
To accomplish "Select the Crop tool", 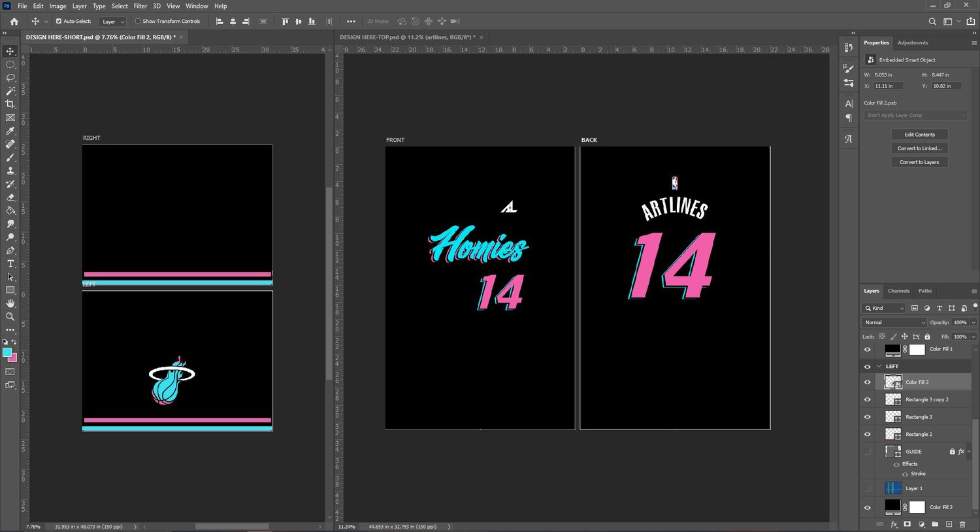I will (10, 104).
